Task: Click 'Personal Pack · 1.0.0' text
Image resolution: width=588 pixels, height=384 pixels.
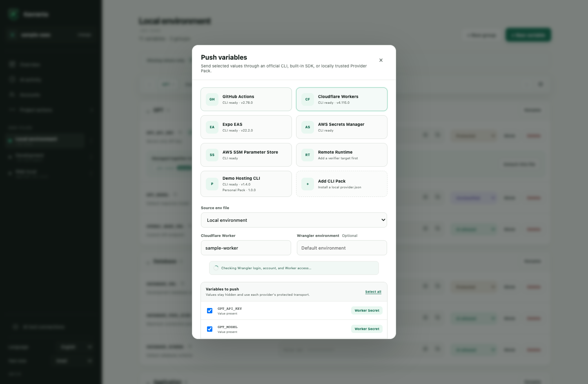Action: (239, 190)
